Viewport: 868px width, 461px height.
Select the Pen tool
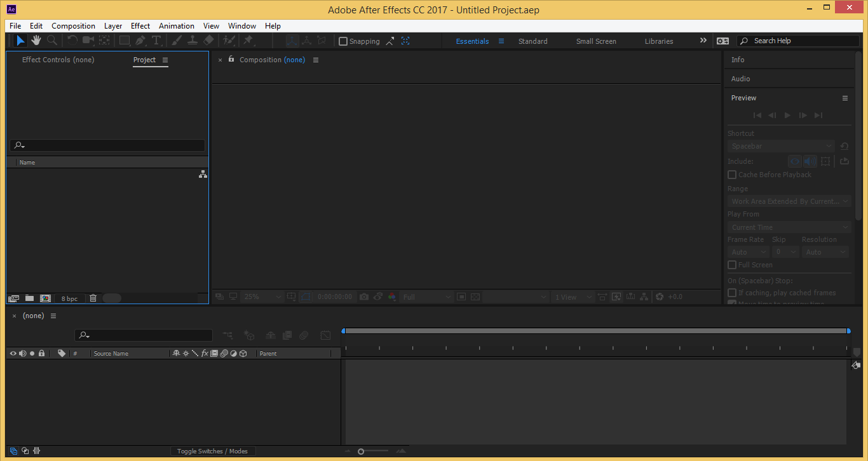click(x=140, y=41)
